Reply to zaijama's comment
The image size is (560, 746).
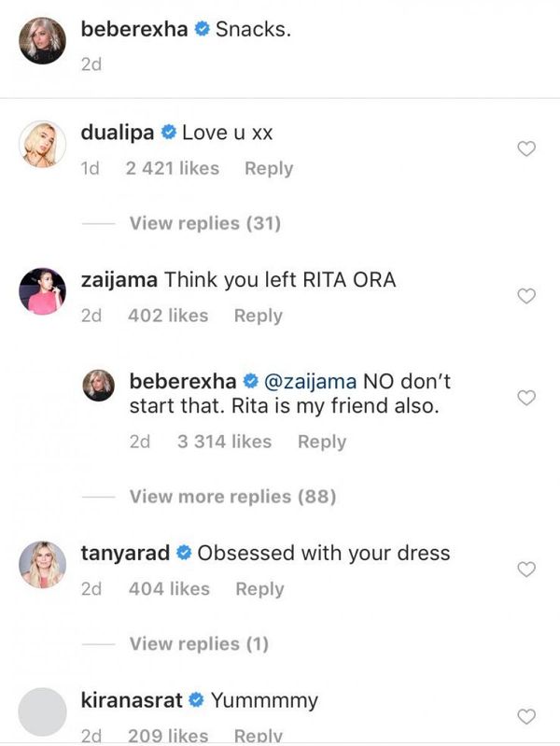[x=259, y=316]
